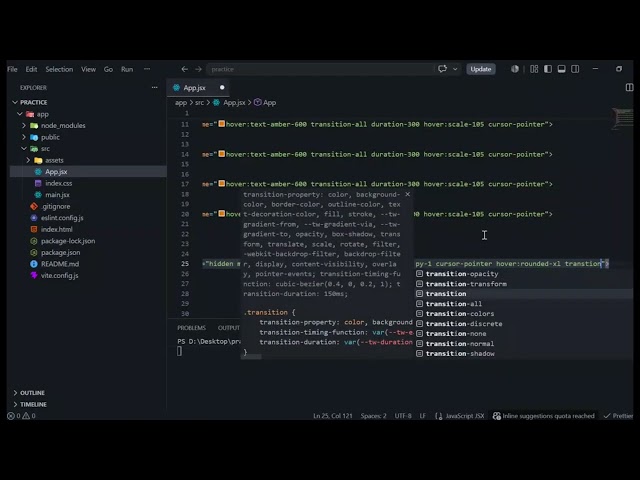The width and height of the screenshot is (640, 480).
Task: Show more menu bar items ellipsis
Action: [147, 69]
